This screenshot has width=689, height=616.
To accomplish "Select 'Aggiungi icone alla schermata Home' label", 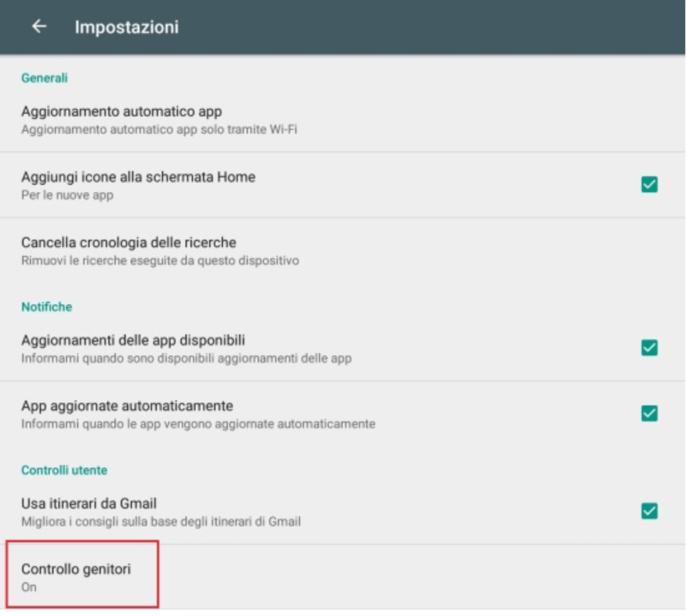I will pyautogui.click(x=138, y=177).
